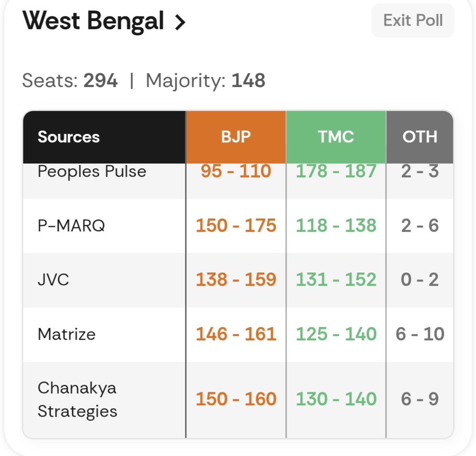Viewport: 476px width, 456px height.
Task: Open the West Bengal heading
Action: tap(93, 21)
